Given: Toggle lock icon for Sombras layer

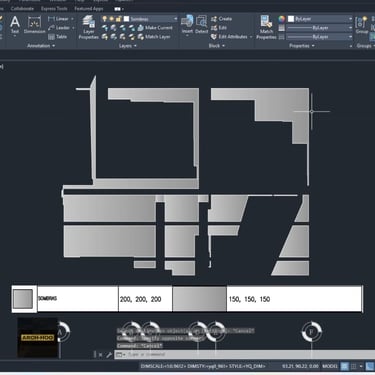Looking at the screenshot, I should tap(118, 19).
